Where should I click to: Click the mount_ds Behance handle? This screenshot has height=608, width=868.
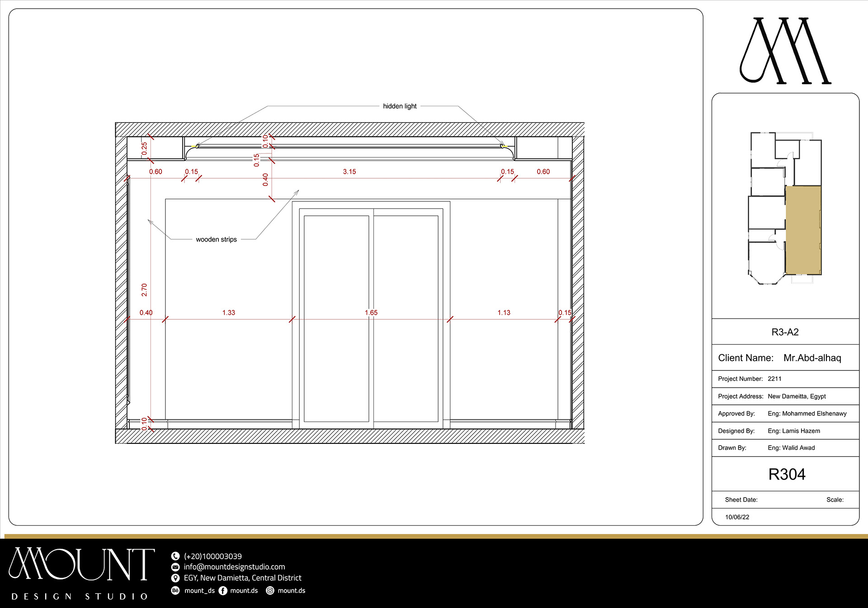click(199, 590)
